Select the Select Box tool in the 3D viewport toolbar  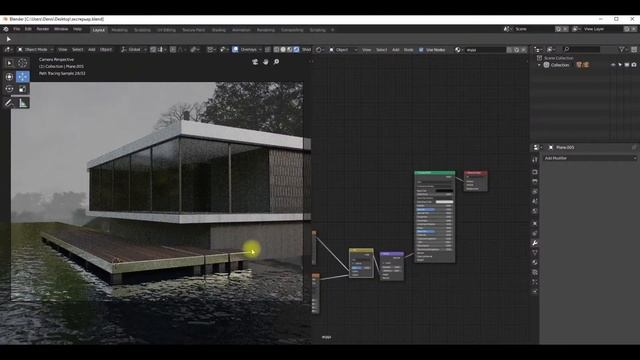tap(9, 63)
